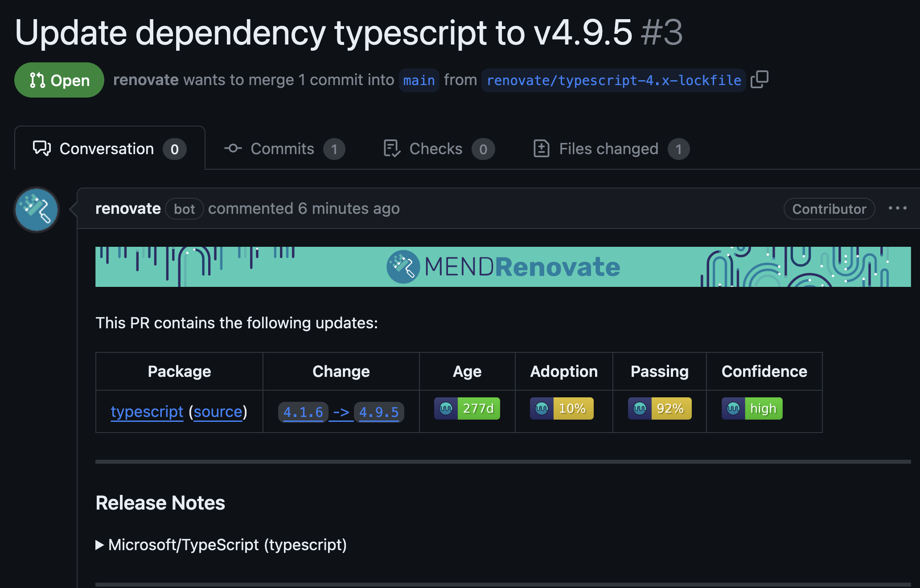Expand Microsoft/TypeScript release notes
Viewport: 920px width, 588px height.
222,545
